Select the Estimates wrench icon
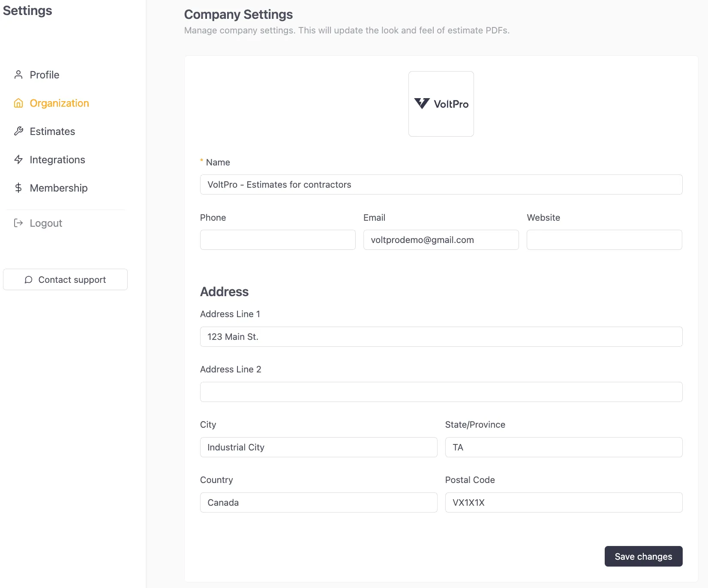Image resolution: width=708 pixels, height=588 pixels. (x=18, y=131)
